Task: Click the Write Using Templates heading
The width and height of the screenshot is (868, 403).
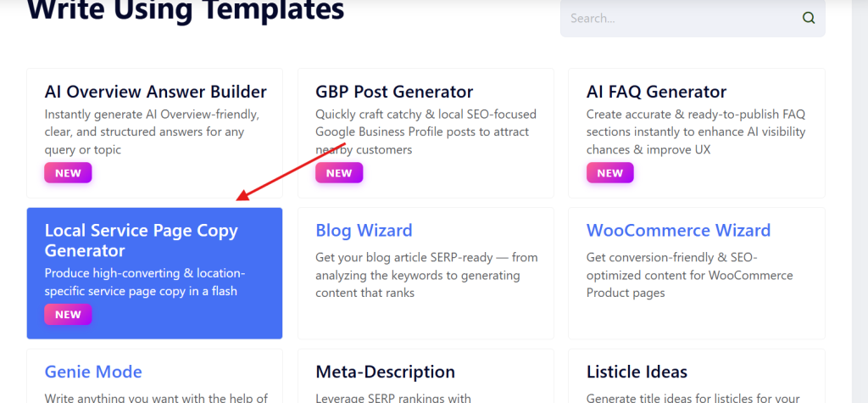Action: (186, 10)
